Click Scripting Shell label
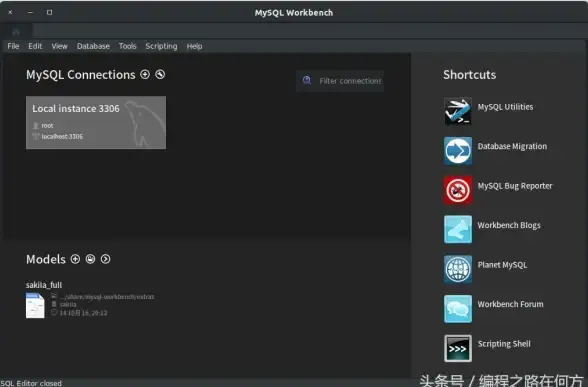The image size is (588, 387). coord(504,344)
